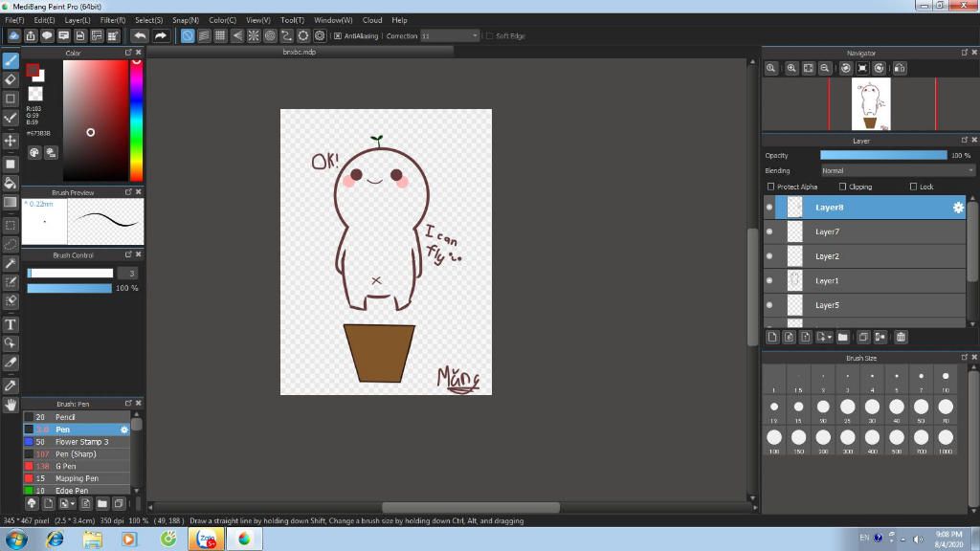Click the horizontal canvas scrollbar
The height and width of the screenshot is (551, 980).
[x=470, y=507]
